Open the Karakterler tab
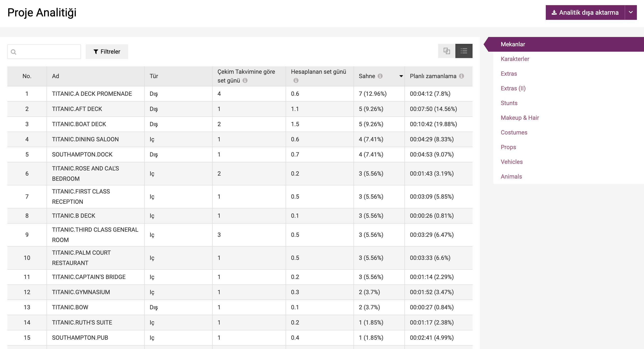 click(515, 59)
